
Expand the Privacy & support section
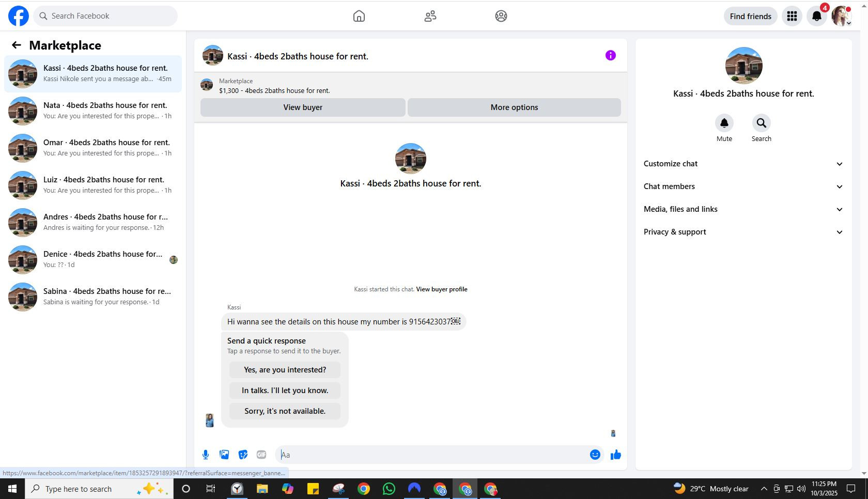743,232
